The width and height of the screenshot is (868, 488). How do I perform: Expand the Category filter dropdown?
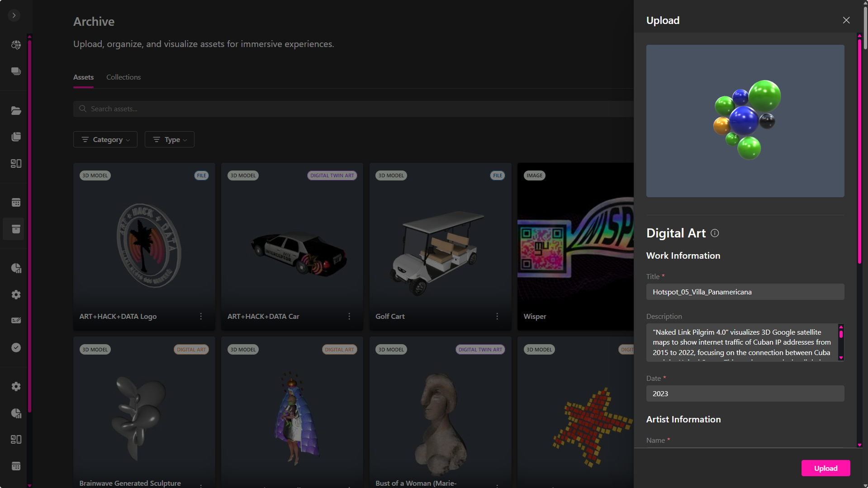105,140
